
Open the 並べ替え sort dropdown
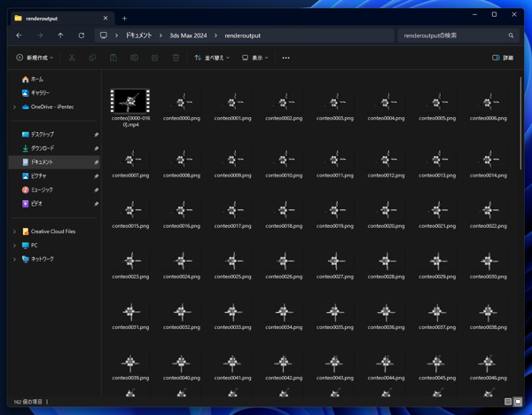[x=212, y=58]
